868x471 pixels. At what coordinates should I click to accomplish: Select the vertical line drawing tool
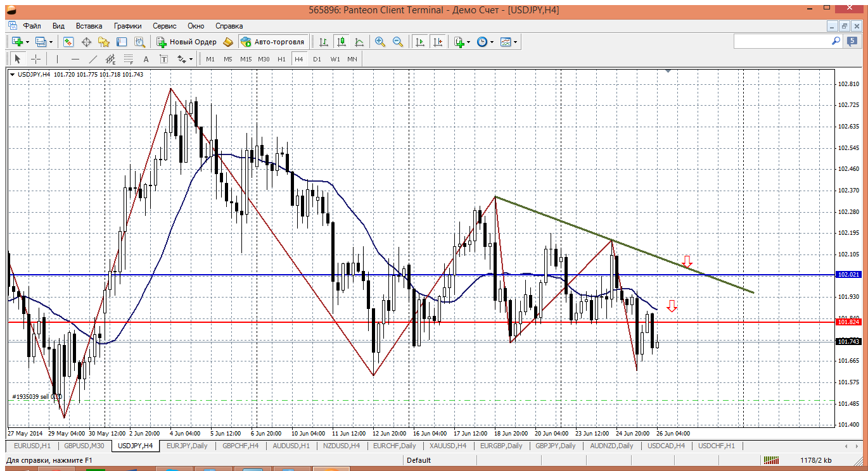pos(57,59)
